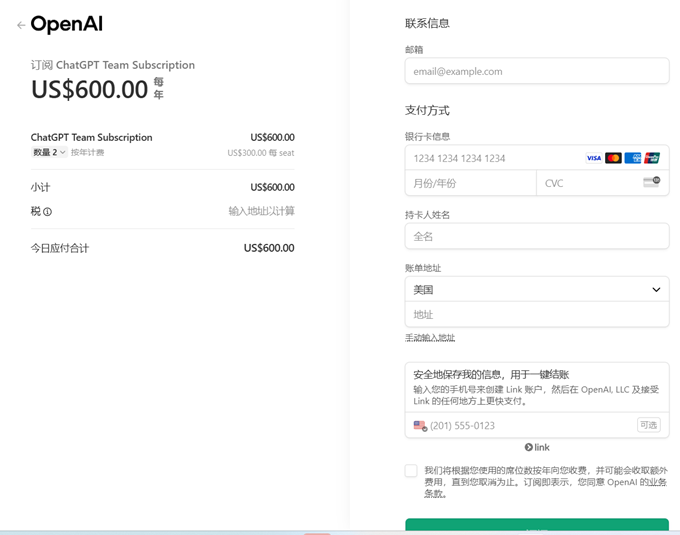
Task: Click the Link logo below phone field
Action: (537, 447)
